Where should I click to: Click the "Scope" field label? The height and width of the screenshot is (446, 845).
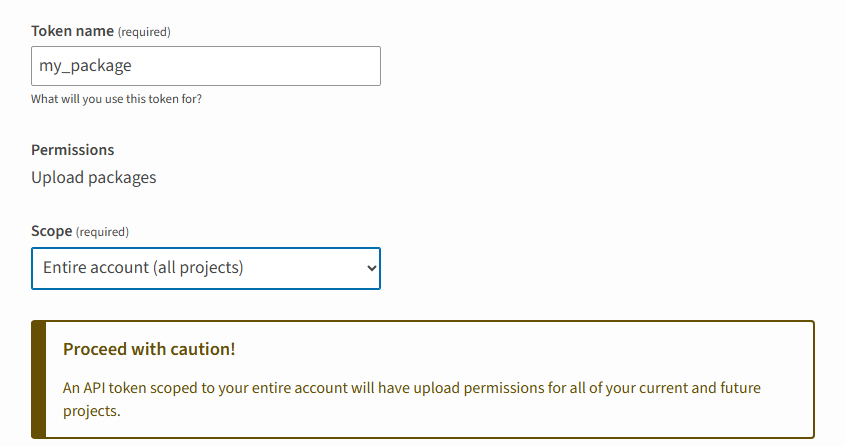pos(52,231)
